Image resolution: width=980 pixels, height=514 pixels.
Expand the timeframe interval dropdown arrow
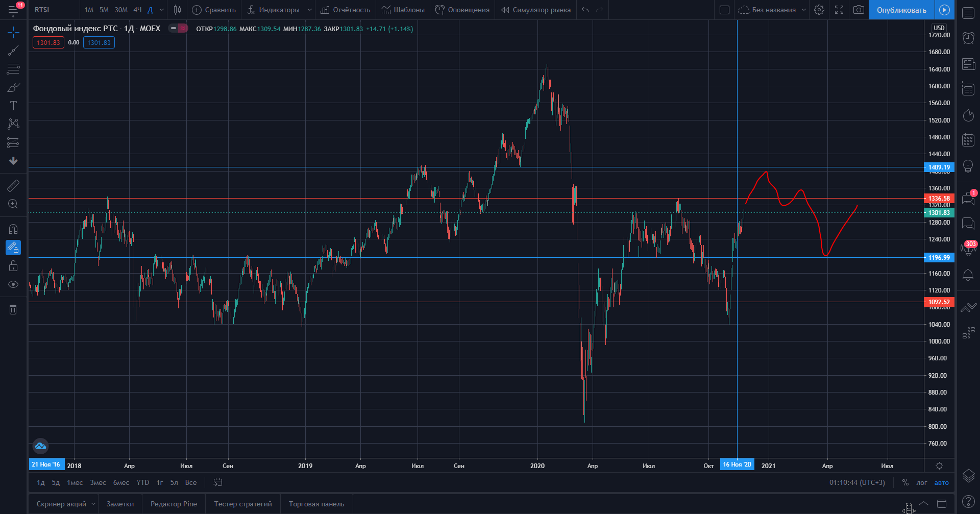(x=162, y=10)
